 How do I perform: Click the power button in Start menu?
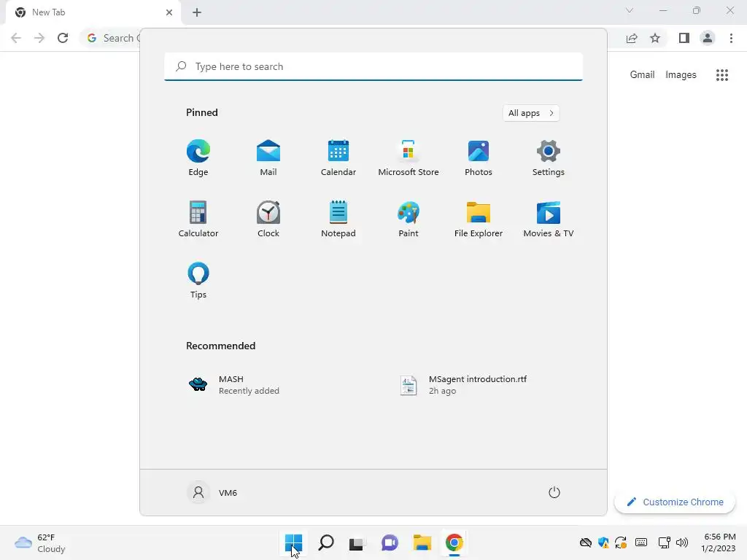point(554,492)
